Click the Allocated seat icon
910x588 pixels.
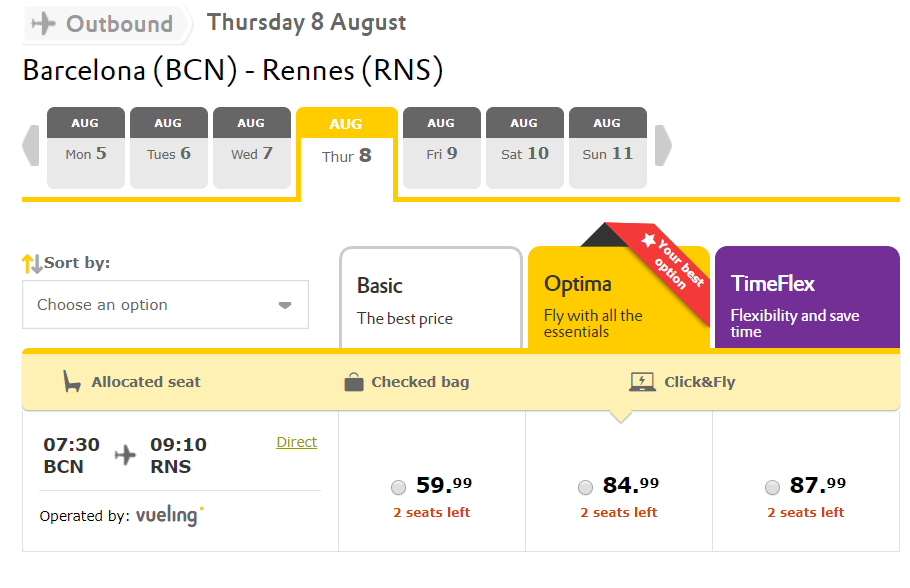[72, 381]
